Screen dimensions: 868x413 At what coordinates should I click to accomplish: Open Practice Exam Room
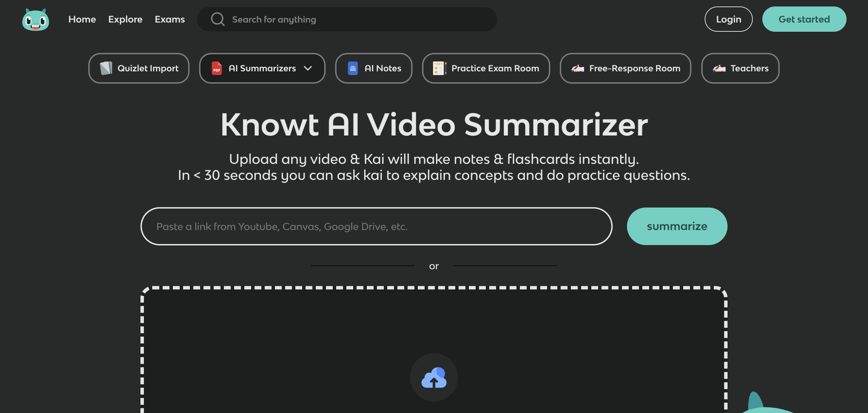point(486,68)
